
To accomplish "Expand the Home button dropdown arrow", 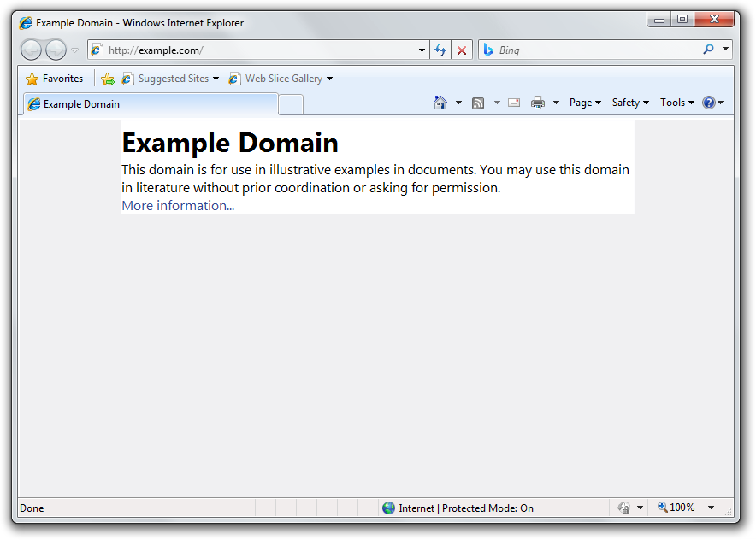I will [x=458, y=103].
